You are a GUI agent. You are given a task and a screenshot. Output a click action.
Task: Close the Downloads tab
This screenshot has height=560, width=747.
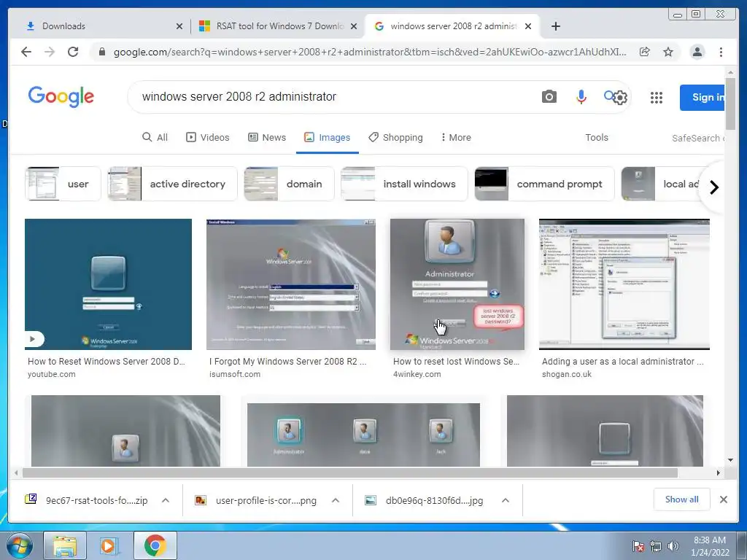coord(179,26)
